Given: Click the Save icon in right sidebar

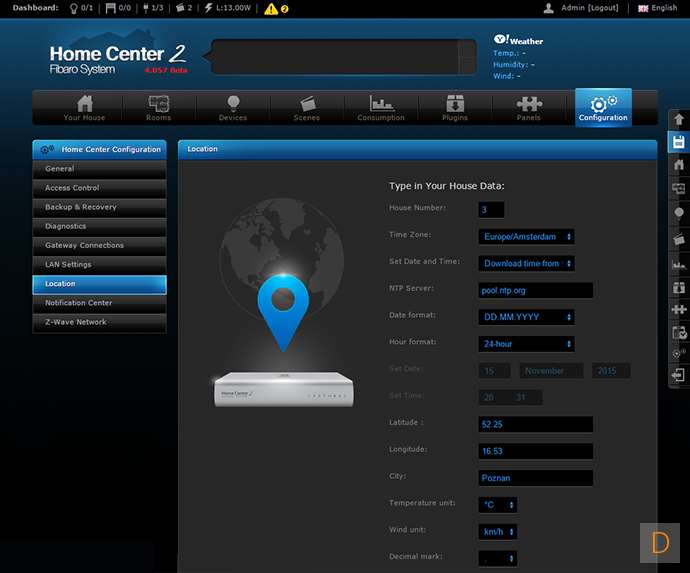Looking at the screenshot, I should pos(679,141).
